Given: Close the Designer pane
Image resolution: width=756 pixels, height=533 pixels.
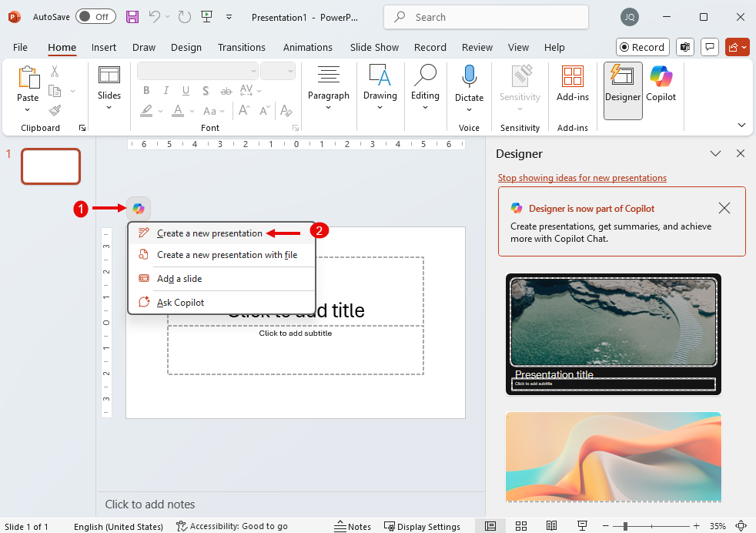Looking at the screenshot, I should (x=741, y=153).
